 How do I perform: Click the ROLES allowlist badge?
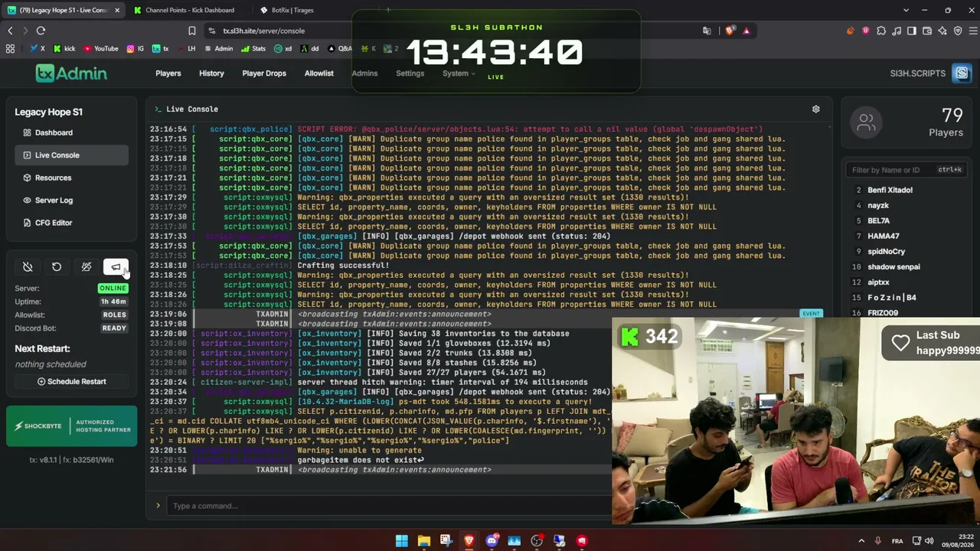click(x=114, y=315)
